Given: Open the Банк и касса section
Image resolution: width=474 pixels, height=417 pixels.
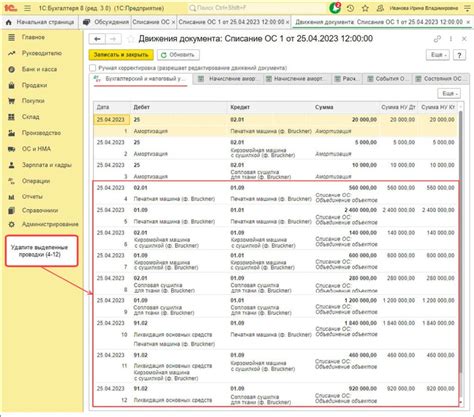Looking at the screenshot, I should tap(39, 69).
